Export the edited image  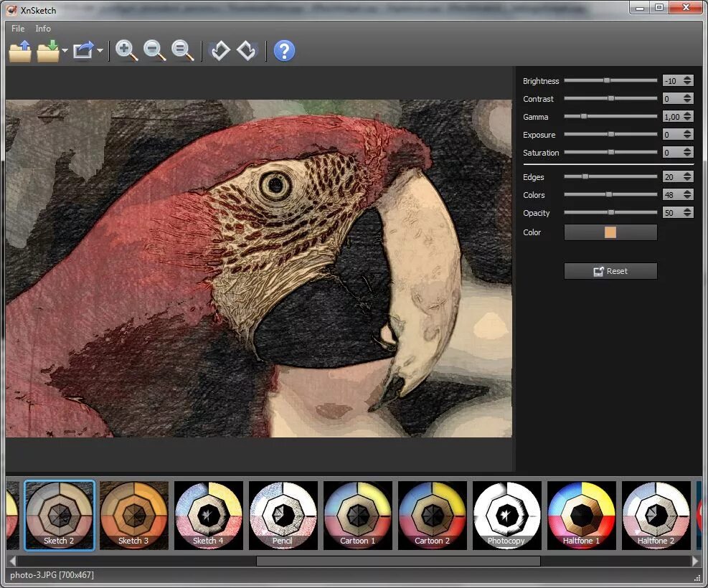pyautogui.click(x=82, y=50)
